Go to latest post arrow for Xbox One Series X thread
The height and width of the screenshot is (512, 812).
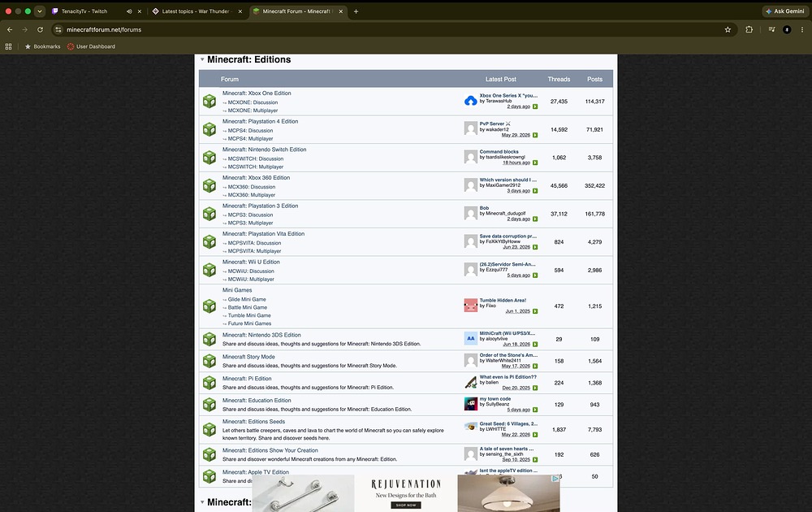(535, 106)
